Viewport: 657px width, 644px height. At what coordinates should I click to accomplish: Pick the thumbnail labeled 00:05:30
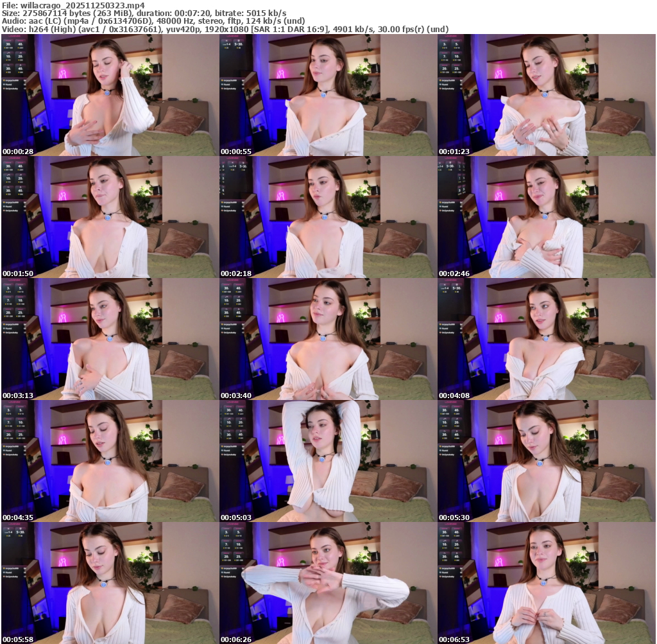547,461
